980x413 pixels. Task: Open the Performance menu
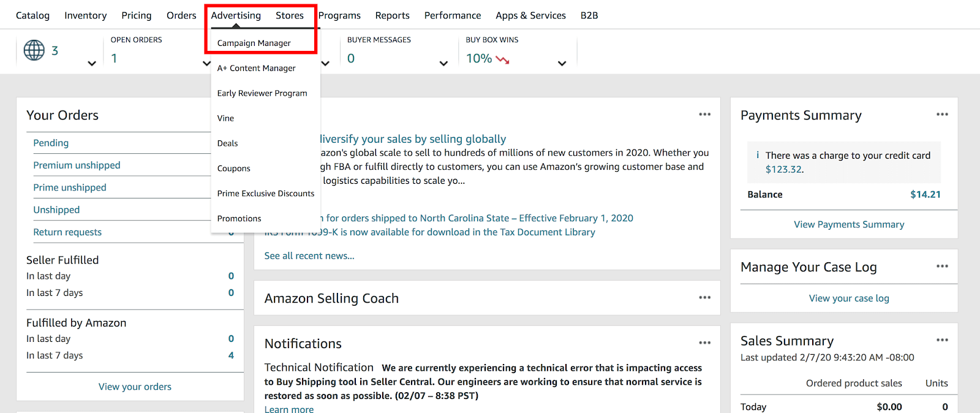click(453, 15)
